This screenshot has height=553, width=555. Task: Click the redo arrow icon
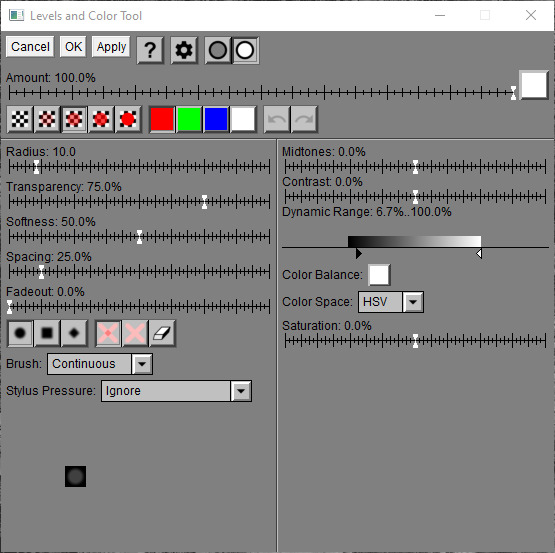(304, 119)
